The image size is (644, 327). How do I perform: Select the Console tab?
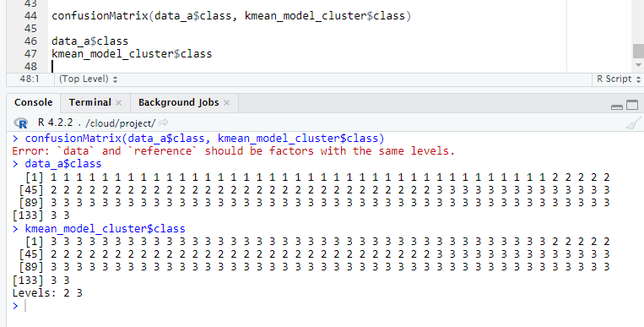pyautogui.click(x=33, y=102)
